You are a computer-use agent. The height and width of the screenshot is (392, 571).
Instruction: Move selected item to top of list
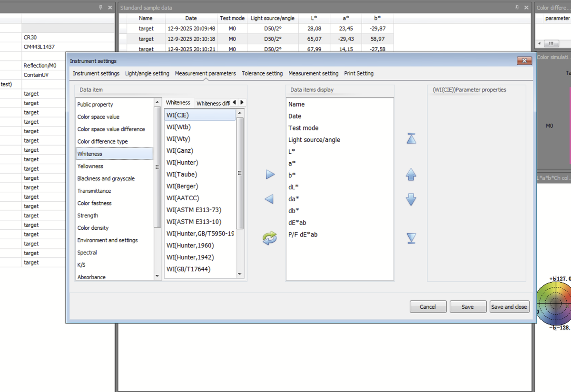coord(411,138)
